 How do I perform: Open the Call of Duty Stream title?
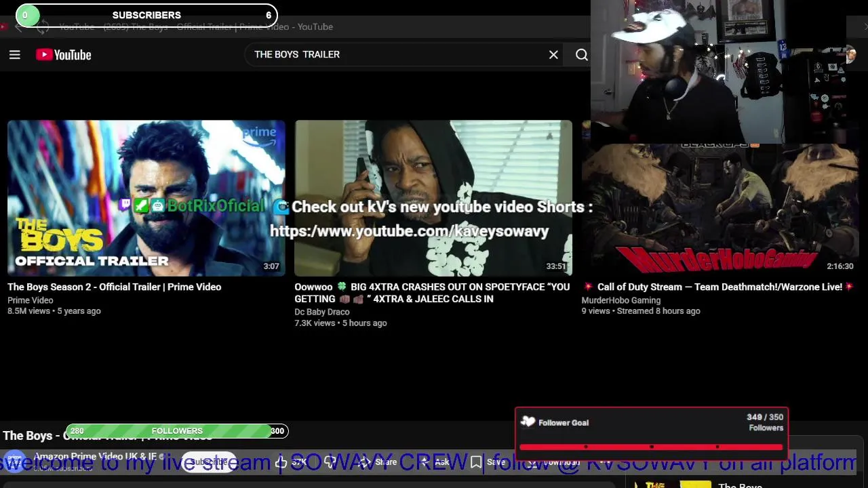click(x=717, y=287)
